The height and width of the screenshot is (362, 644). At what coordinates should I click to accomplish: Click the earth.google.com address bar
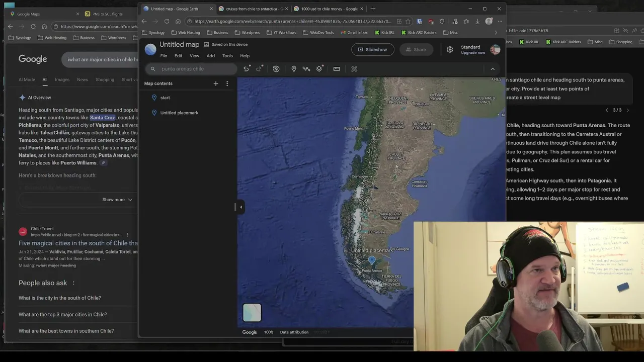[x=293, y=21]
